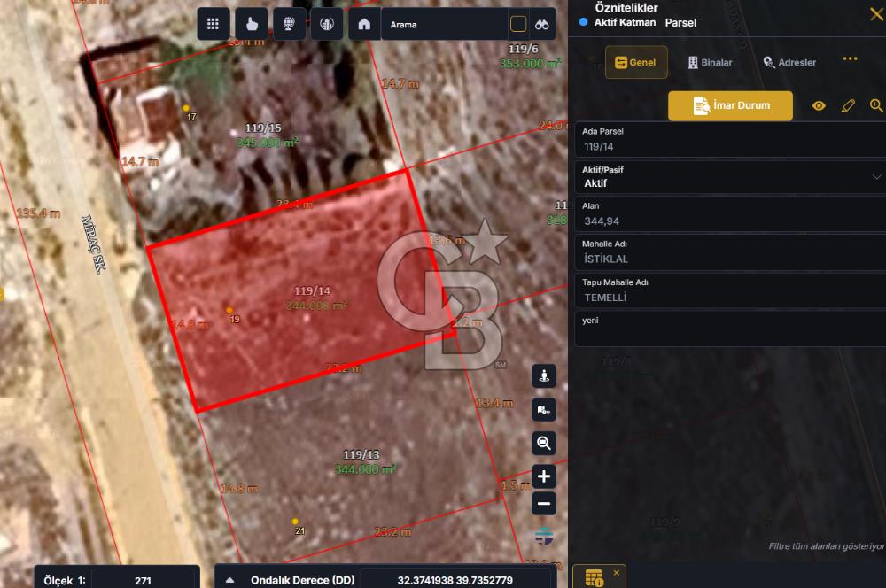The width and height of the screenshot is (886, 588).
Task: Click the empty yeni field
Action: point(730,329)
